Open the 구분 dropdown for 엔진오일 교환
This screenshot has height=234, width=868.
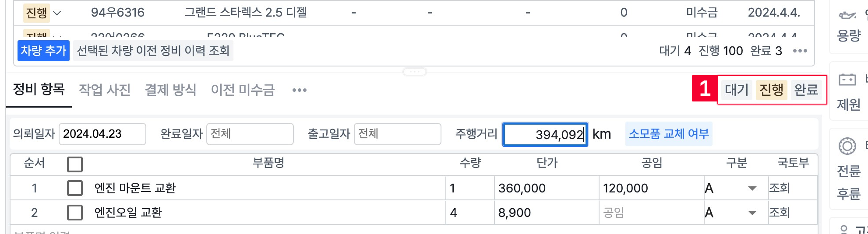752,213
